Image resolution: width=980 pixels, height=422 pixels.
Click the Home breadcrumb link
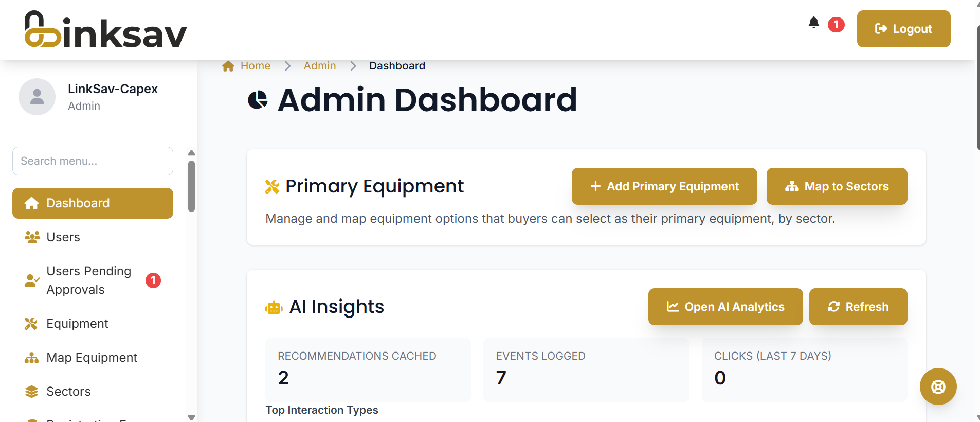pos(256,66)
